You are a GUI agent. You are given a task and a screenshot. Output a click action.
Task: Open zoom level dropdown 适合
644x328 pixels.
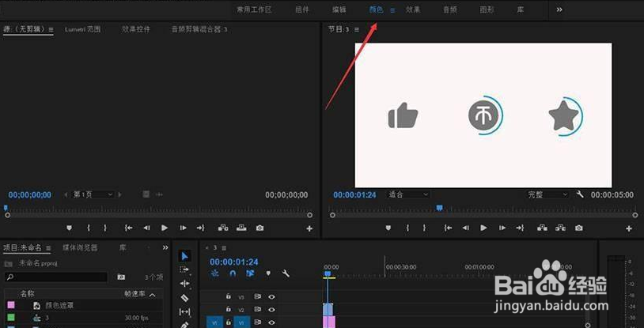[x=407, y=194]
